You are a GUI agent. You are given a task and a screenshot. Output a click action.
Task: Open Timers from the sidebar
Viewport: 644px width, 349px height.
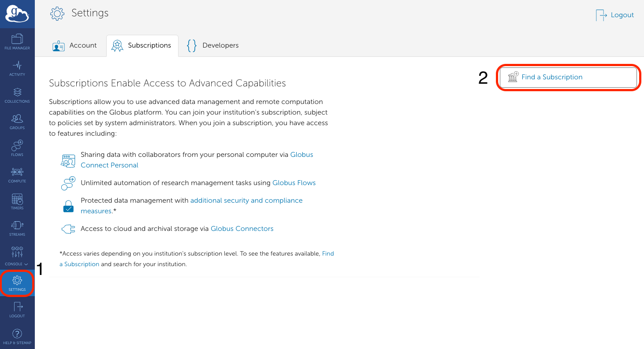[17, 202]
